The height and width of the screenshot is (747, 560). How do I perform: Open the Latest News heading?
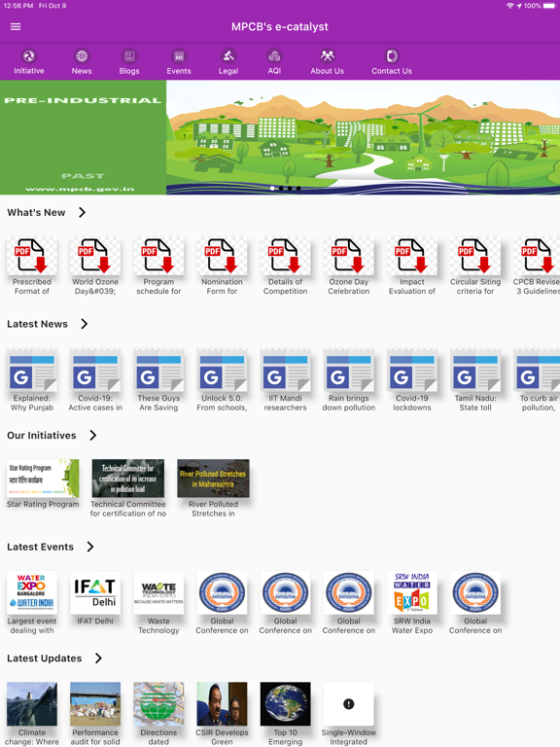click(x=37, y=324)
